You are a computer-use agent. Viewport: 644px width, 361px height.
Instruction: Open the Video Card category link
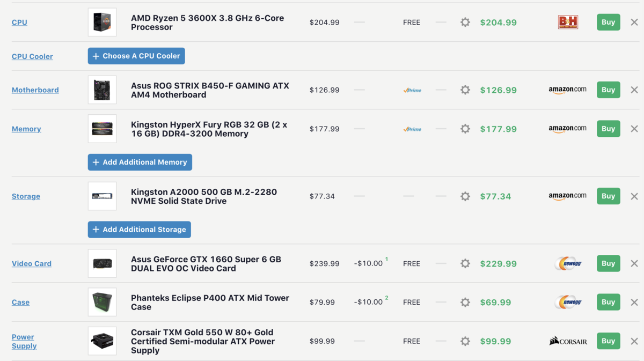32,263
